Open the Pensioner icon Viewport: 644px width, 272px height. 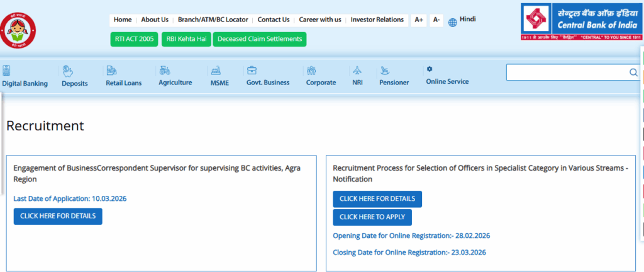(x=384, y=70)
